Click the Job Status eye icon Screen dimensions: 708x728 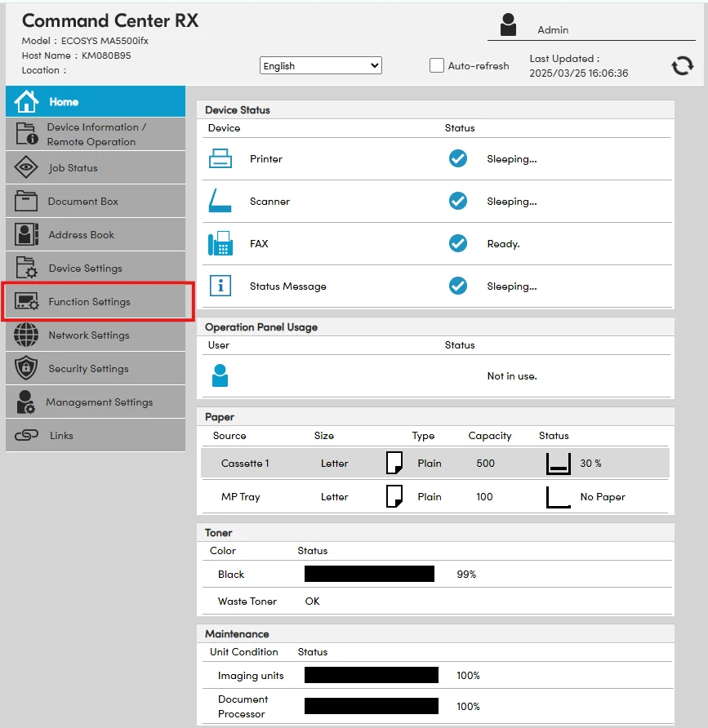(x=27, y=168)
